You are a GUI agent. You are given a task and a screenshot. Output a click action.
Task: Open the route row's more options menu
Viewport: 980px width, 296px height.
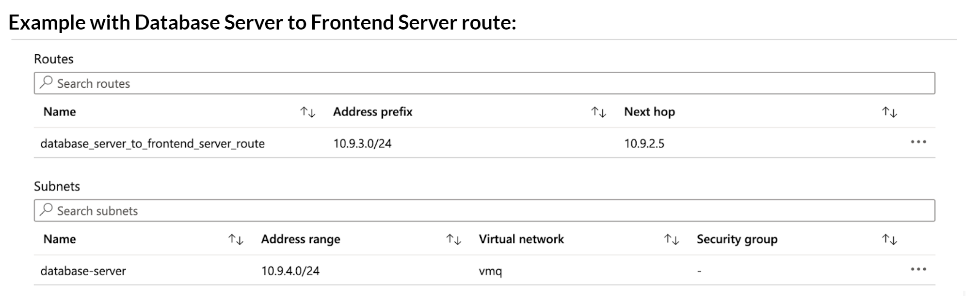[918, 142]
